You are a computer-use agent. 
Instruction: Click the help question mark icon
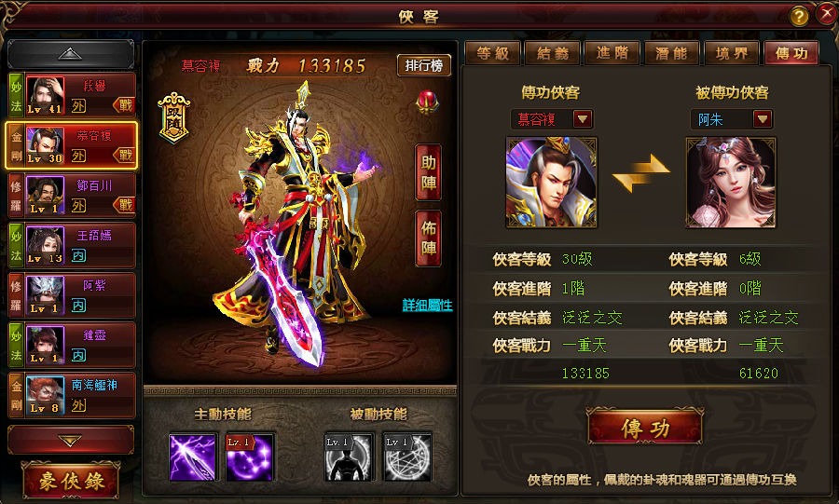(x=798, y=17)
